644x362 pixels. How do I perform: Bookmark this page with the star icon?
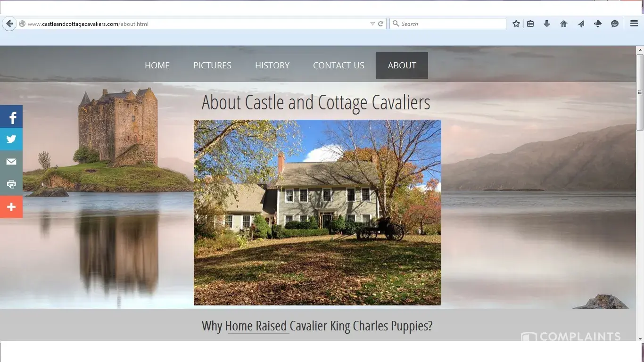click(516, 24)
